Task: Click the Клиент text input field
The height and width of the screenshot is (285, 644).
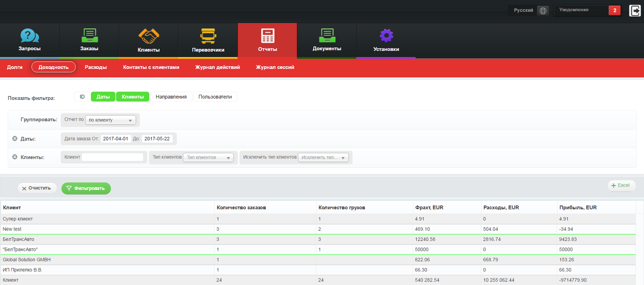Action: click(112, 157)
